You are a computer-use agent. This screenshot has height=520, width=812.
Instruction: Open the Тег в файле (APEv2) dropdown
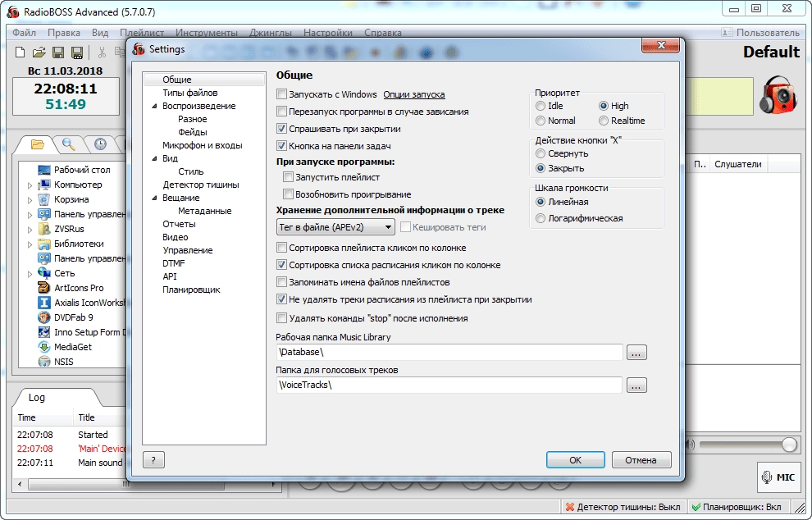coord(335,227)
